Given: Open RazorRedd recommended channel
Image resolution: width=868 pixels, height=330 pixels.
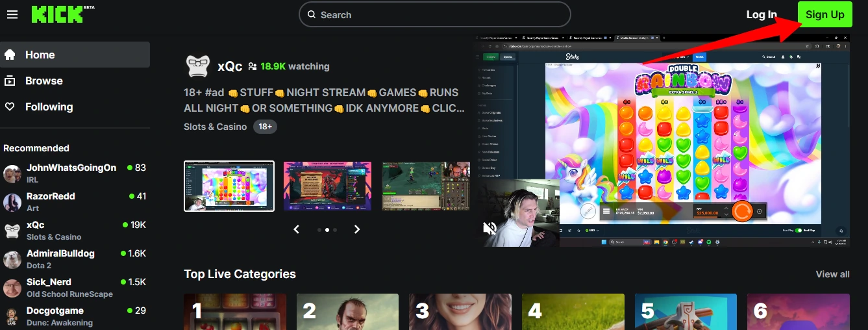Looking at the screenshot, I should [75, 202].
